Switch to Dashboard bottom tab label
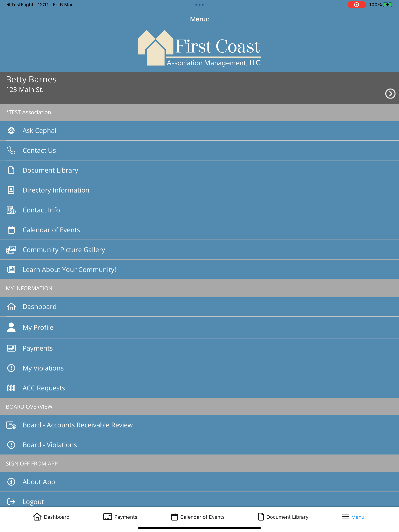Image resolution: width=399 pixels, height=532 pixels. (56, 517)
